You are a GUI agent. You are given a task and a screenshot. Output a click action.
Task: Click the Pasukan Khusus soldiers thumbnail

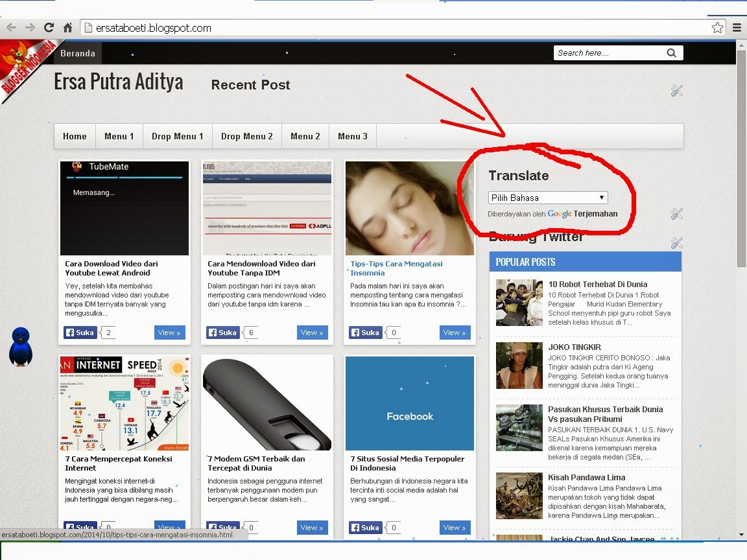pos(519,428)
